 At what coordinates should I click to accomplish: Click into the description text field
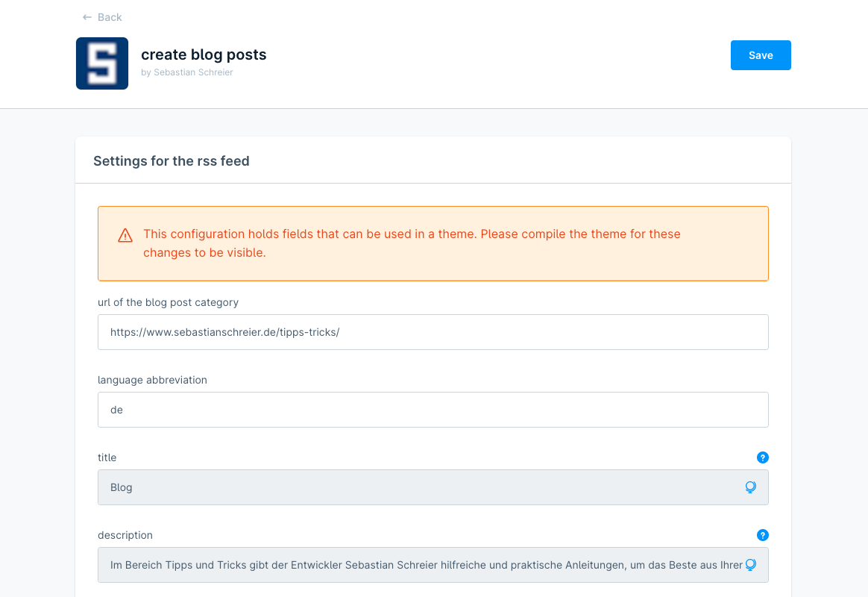[x=418, y=565]
